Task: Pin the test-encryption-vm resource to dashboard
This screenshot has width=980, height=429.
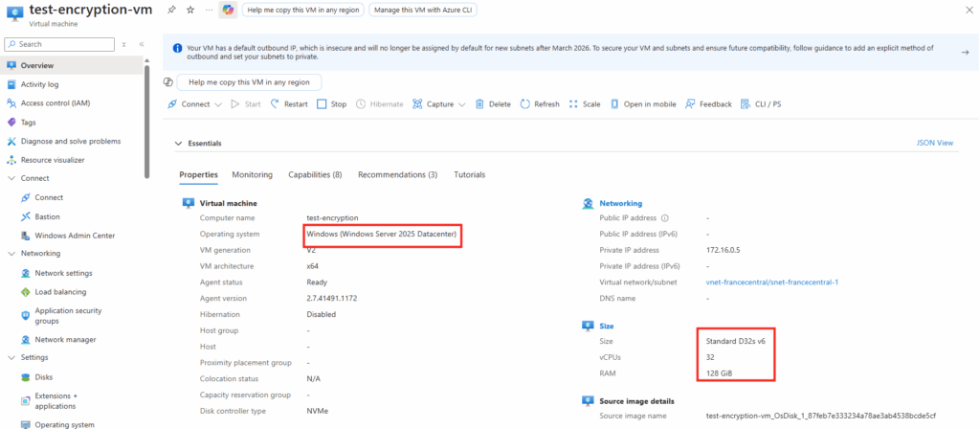Action: click(x=171, y=9)
